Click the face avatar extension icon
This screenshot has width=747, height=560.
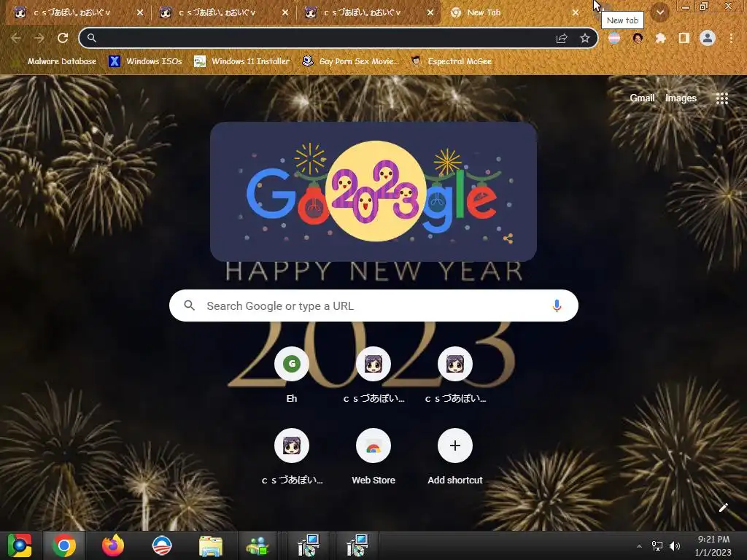[x=638, y=38]
